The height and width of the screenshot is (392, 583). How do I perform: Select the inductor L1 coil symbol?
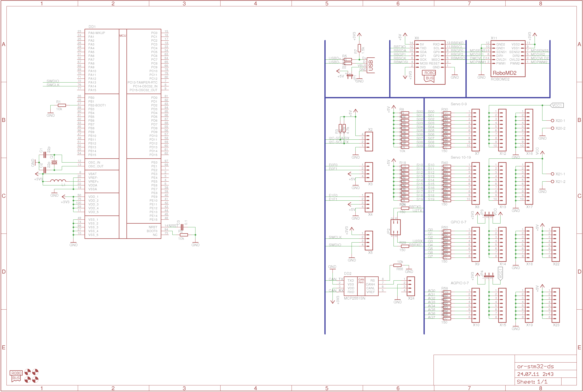[x=58, y=180]
